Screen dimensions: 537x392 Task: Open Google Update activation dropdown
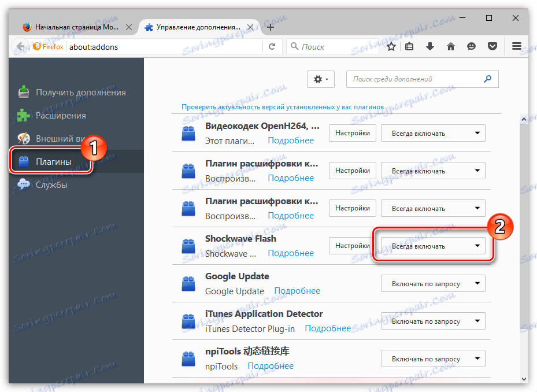[433, 284]
